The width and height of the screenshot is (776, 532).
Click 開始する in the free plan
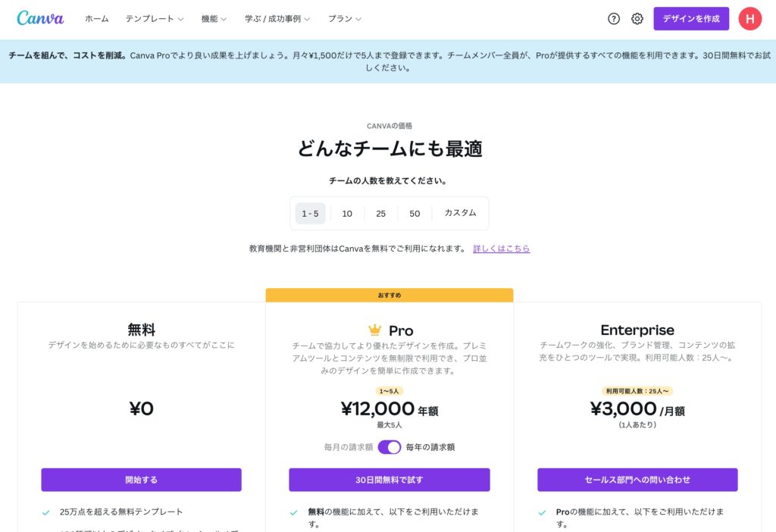click(x=142, y=480)
